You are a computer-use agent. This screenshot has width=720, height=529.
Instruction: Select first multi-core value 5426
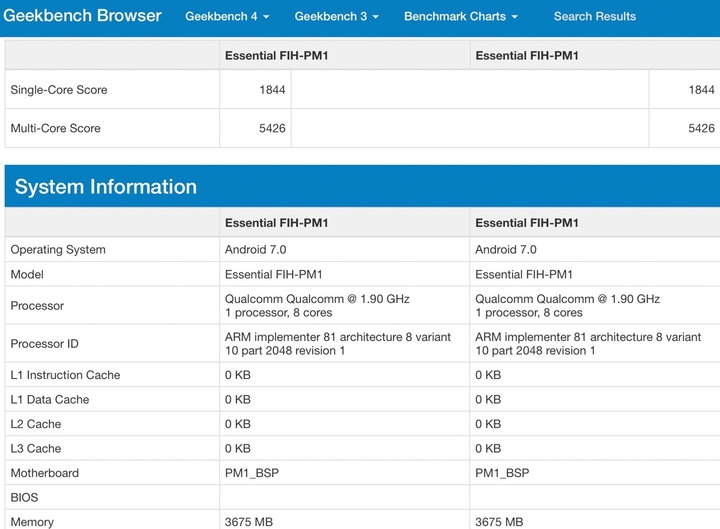(272, 128)
